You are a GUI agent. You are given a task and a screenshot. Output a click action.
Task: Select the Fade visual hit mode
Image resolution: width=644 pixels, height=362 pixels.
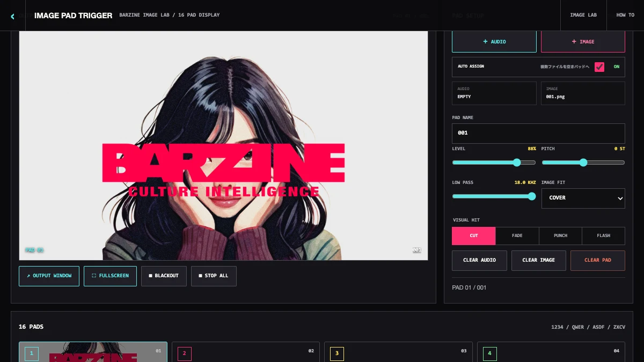517,236
